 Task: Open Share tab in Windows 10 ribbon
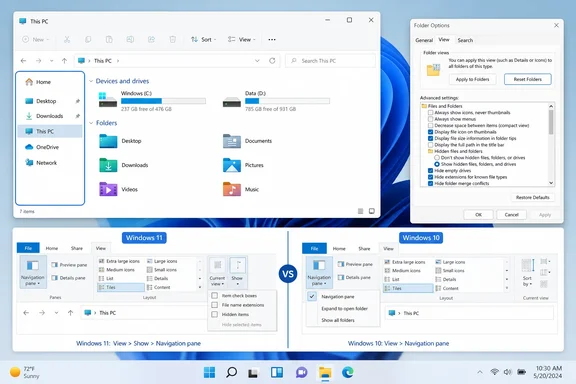point(364,249)
